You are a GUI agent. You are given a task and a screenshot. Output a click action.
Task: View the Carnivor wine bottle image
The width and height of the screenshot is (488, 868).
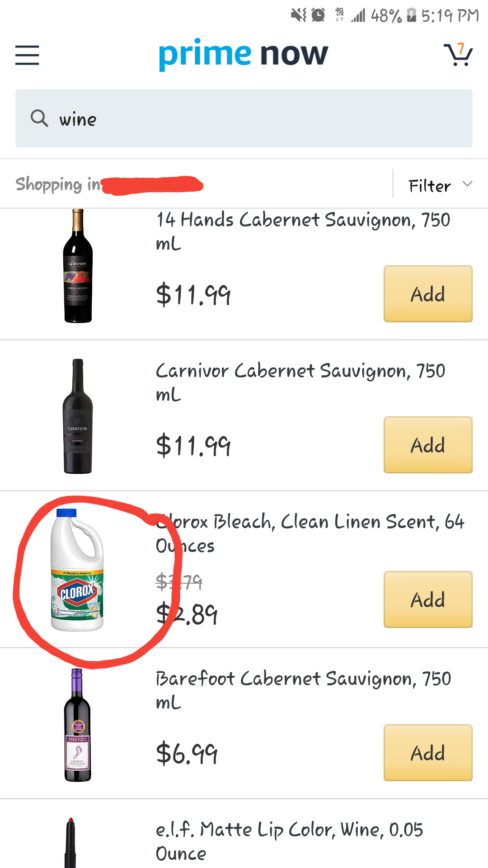tap(78, 416)
